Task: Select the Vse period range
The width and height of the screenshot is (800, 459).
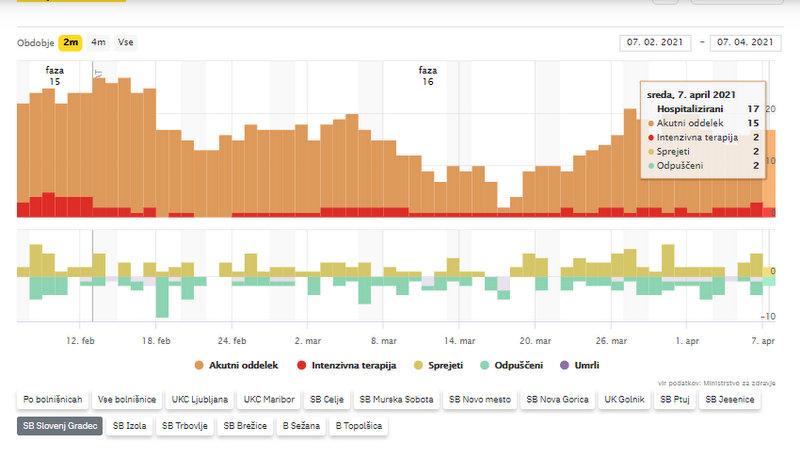Action: click(125, 42)
